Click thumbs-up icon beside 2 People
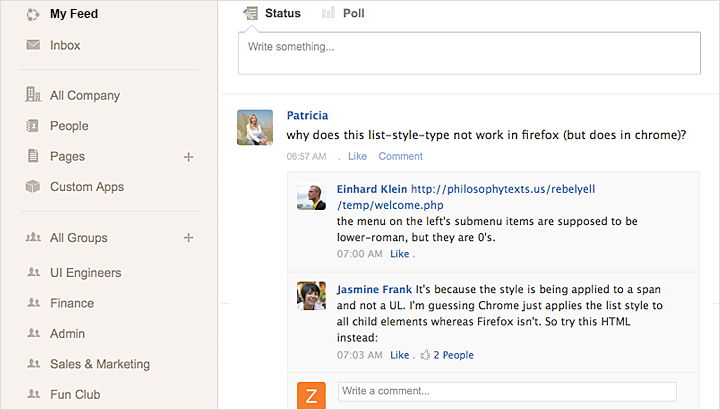This screenshot has width=720, height=410. point(425,355)
